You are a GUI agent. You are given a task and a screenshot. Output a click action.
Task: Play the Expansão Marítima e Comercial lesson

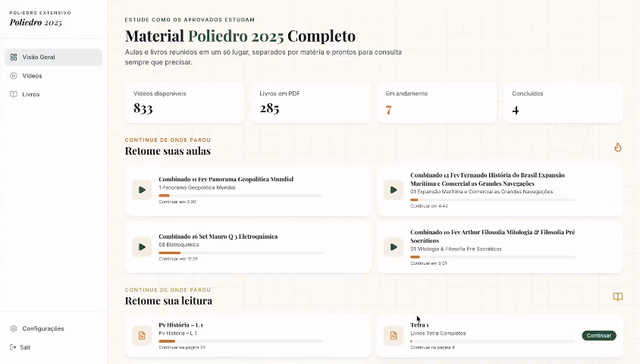393,190
